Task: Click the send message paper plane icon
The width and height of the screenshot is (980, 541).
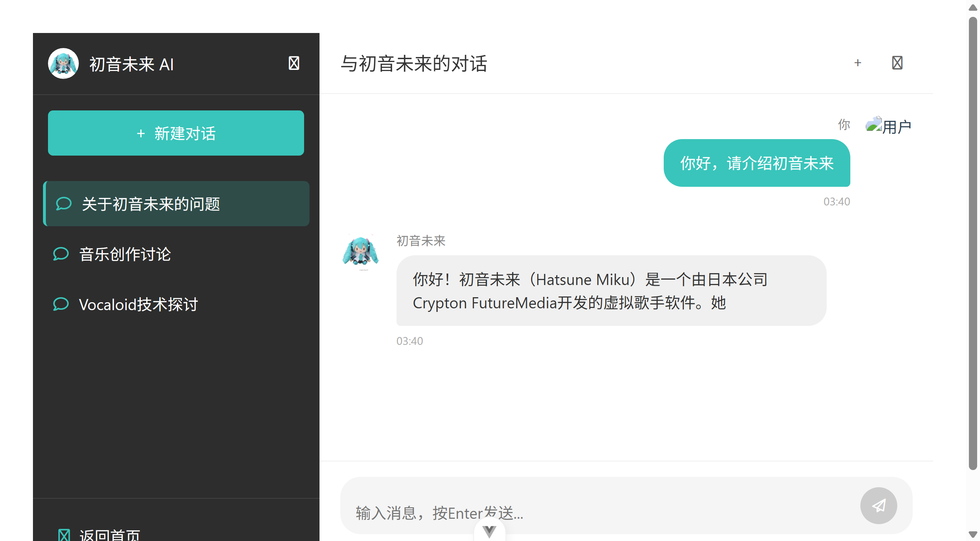Action: (879, 506)
